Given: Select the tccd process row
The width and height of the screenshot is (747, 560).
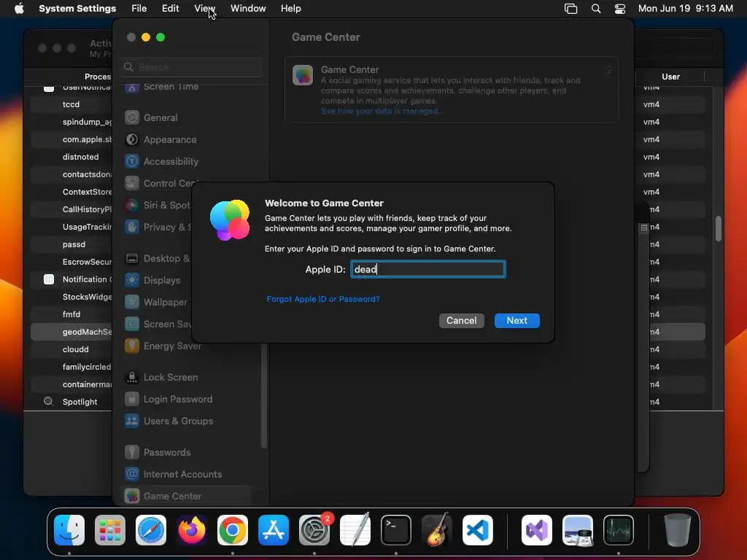Looking at the screenshot, I should tap(71, 104).
